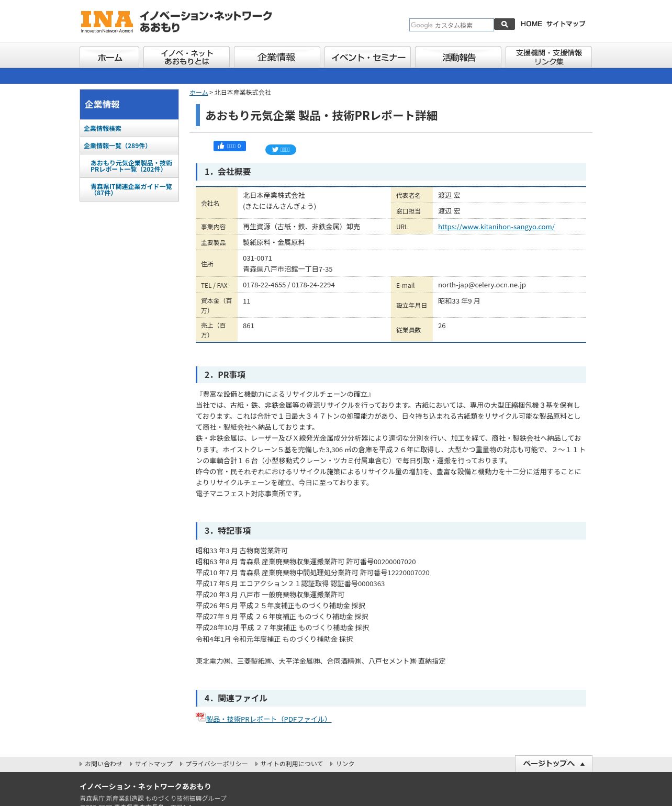Click the address 青森県八戸市沼館一丁目7-35
672x806 pixels.
coord(288,269)
